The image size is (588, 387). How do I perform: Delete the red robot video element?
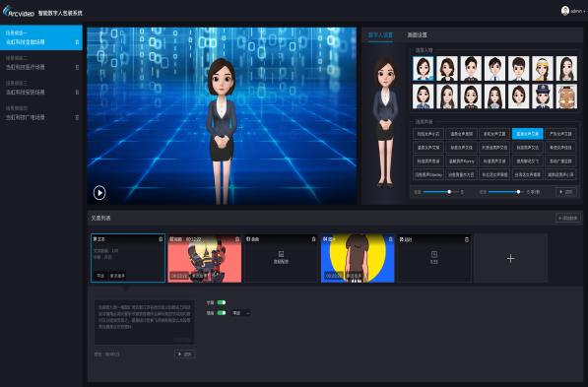[x=237, y=239]
